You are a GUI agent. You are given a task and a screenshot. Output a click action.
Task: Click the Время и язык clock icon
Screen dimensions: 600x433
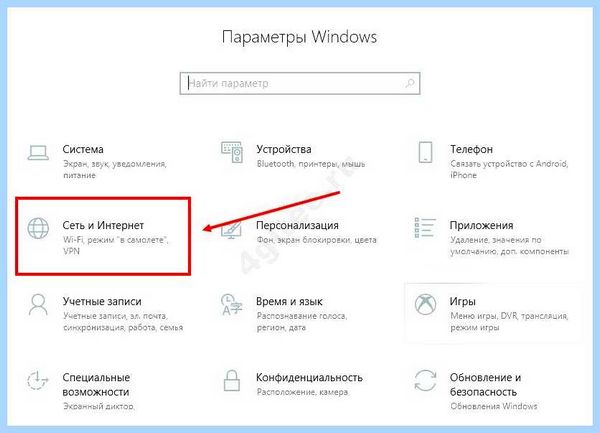(x=232, y=304)
